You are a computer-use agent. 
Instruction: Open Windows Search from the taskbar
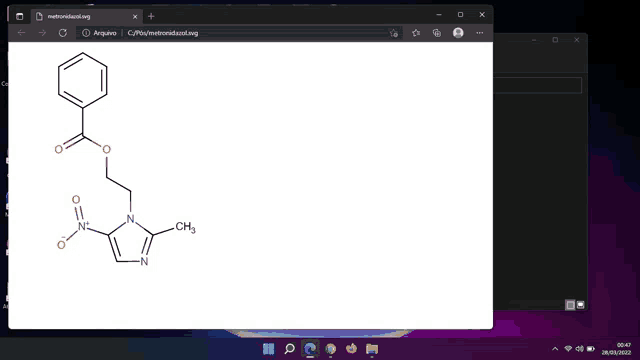pos(289,349)
